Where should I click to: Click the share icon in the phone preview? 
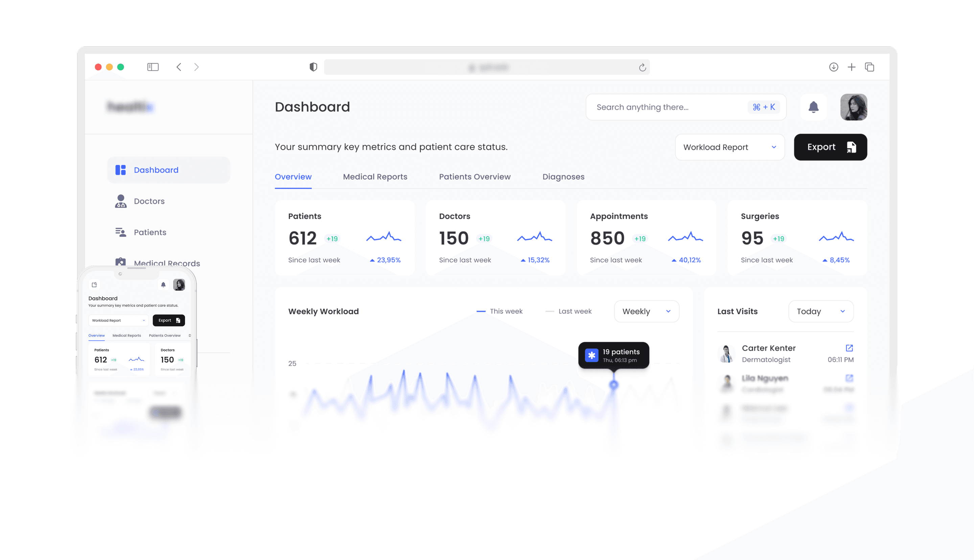click(x=94, y=285)
